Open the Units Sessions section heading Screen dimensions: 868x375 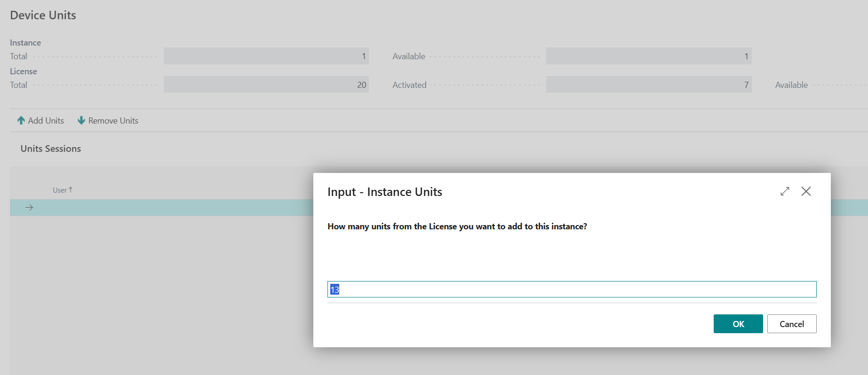tap(51, 148)
